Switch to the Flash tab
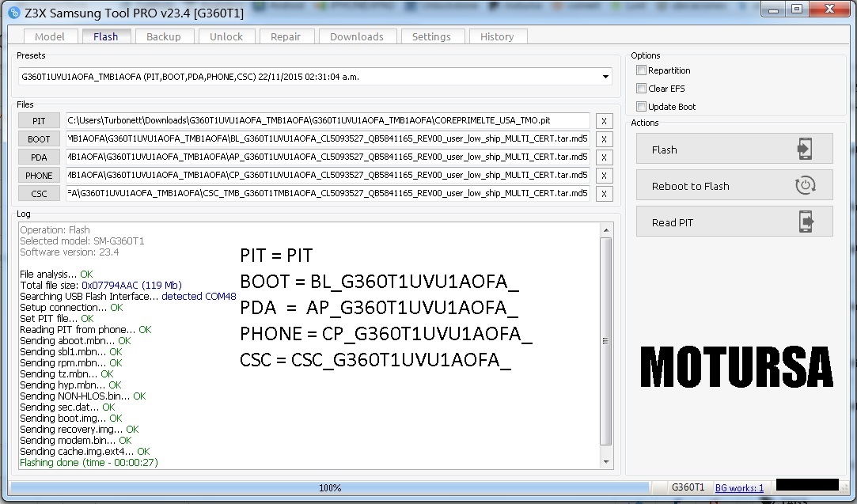 105,36
